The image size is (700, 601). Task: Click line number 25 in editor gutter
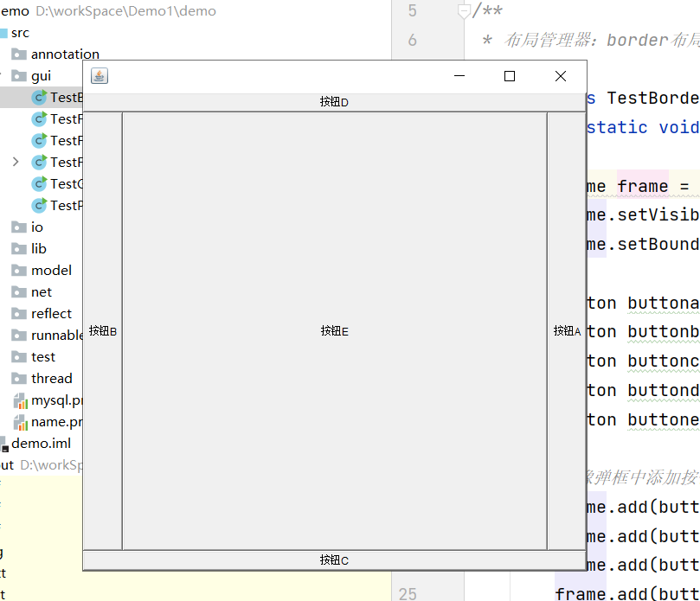click(x=407, y=593)
